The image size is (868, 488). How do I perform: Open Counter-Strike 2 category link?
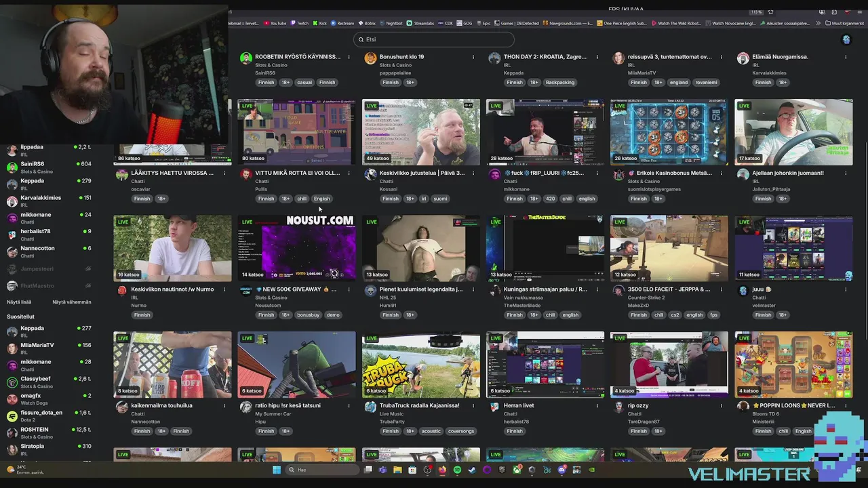click(x=648, y=298)
